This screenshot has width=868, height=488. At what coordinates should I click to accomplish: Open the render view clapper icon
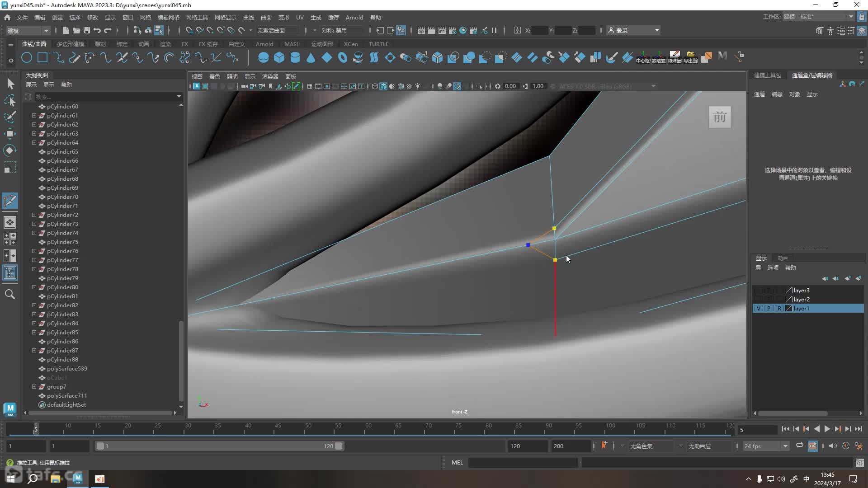pos(421,30)
